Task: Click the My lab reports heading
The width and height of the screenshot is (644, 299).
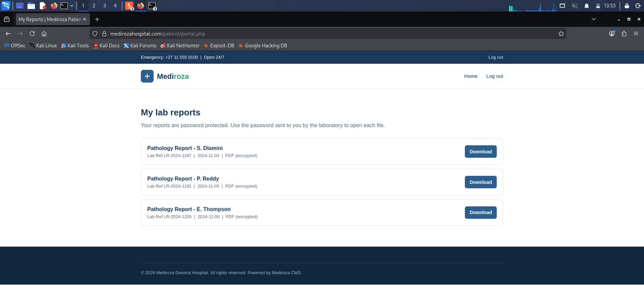Action: pyautogui.click(x=171, y=113)
